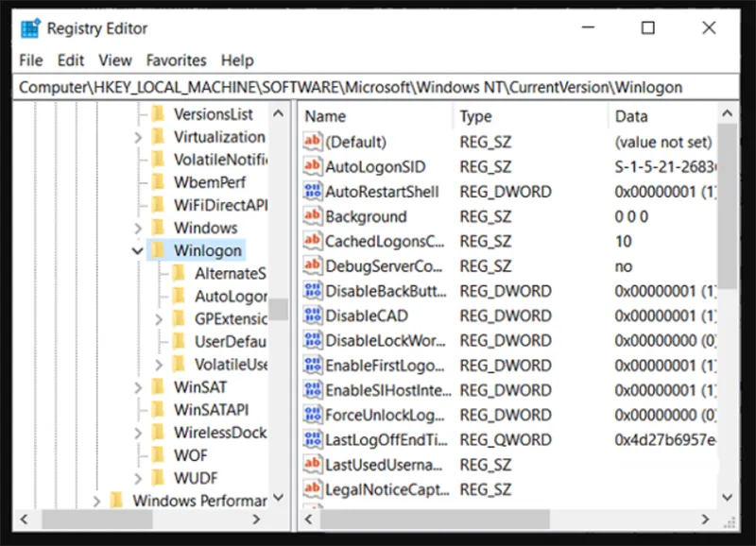Expand the WirelessDock key
This screenshot has width=756, height=546.
(x=138, y=433)
